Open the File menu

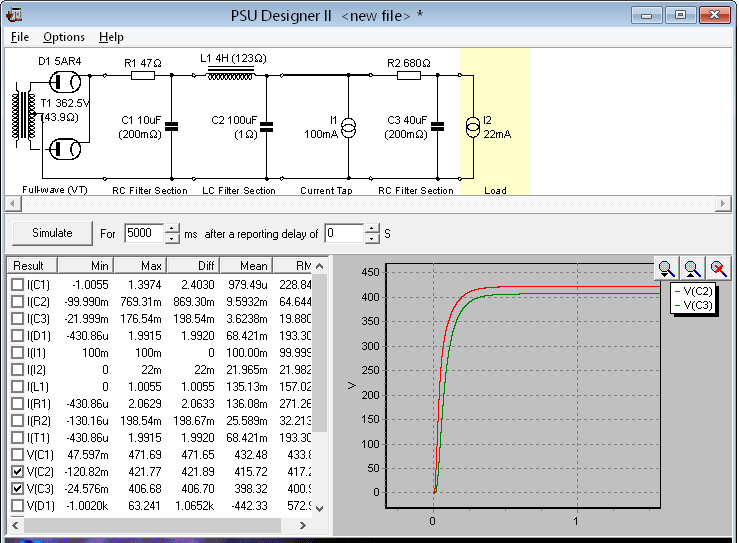point(20,37)
